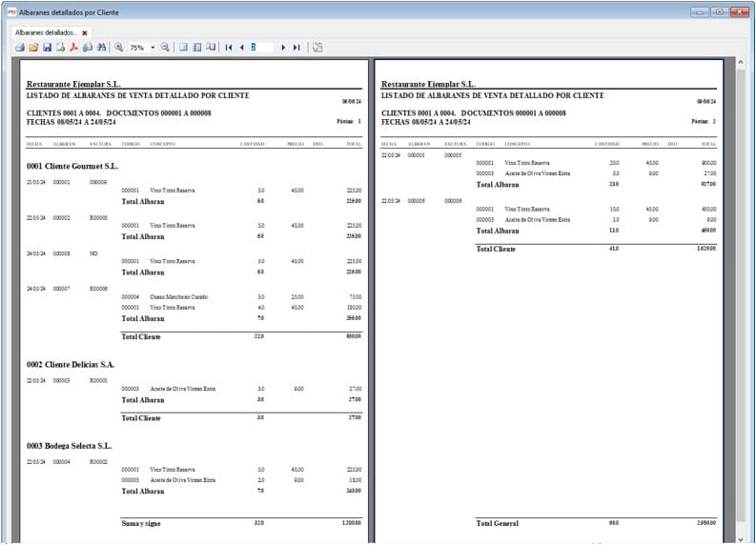
Task: Send the report by e-mail icon
Action: (88, 48)
